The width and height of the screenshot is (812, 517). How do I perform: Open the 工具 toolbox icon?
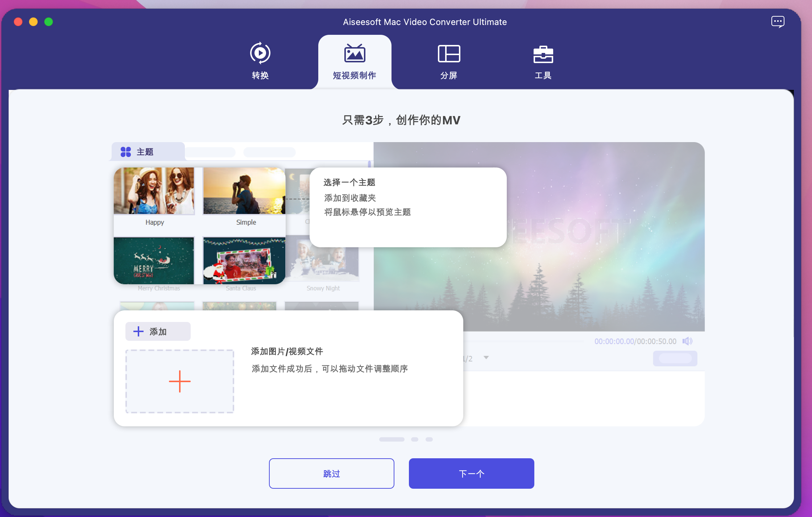point(543,54)
